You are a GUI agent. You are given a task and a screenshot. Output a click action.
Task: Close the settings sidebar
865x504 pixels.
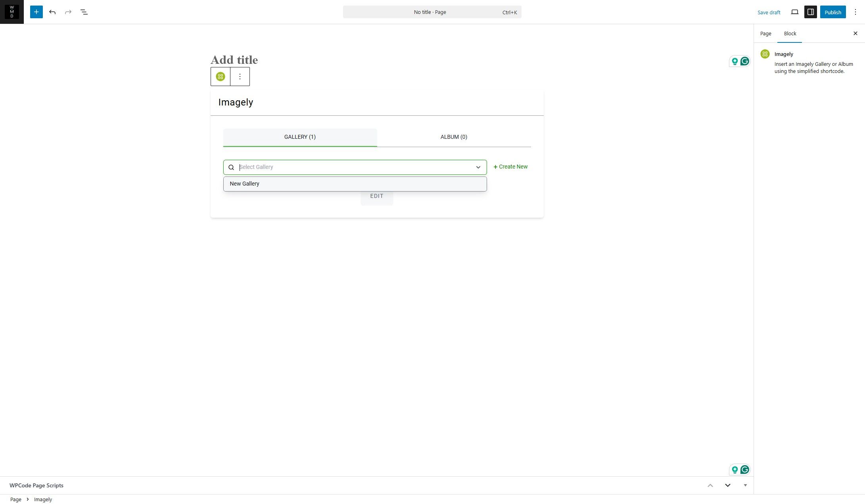pyautogui.click(x=855, y=33)
